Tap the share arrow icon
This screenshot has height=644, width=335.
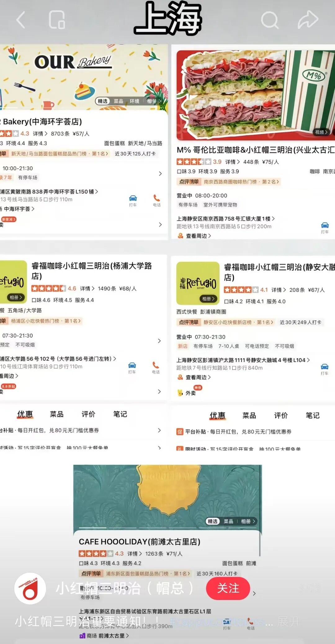(308, 20)
